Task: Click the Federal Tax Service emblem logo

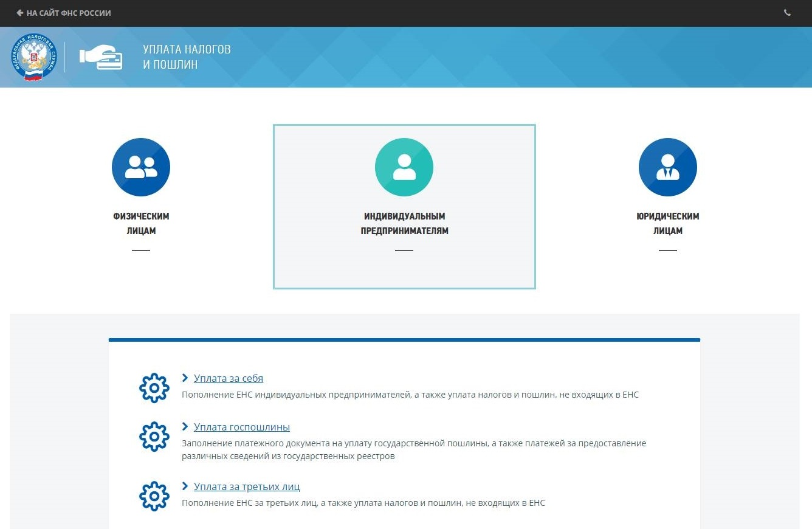Action: [33, 57]
